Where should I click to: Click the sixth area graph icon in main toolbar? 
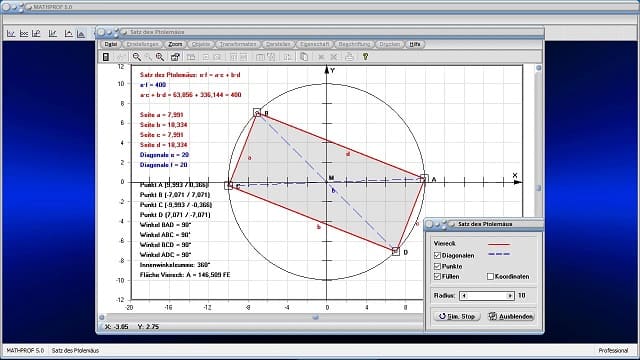(81, 33)
